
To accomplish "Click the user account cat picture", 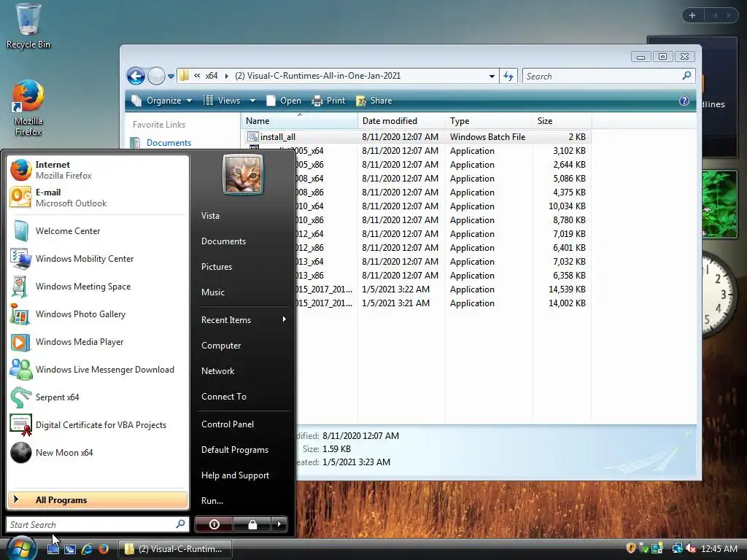I will pyautogui.click(x=242, y=174).
